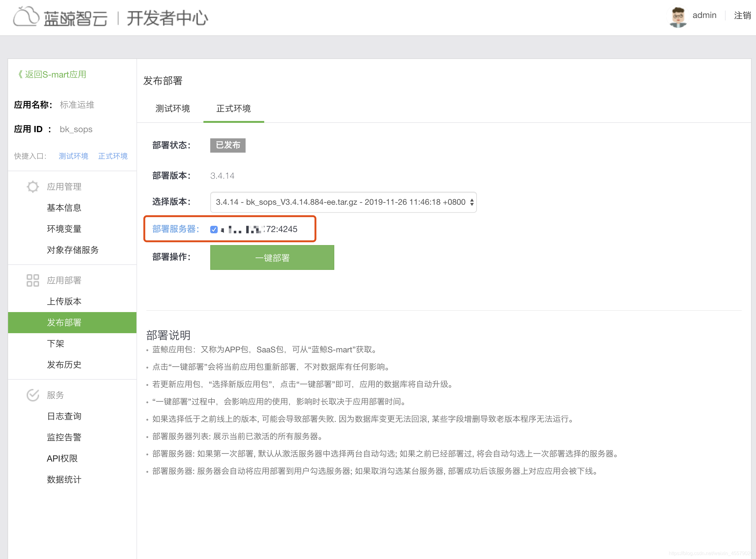Uncheck the 部署服务器 server checkbox
Viewport: 756px width, 559px height.
coord(214,230)
